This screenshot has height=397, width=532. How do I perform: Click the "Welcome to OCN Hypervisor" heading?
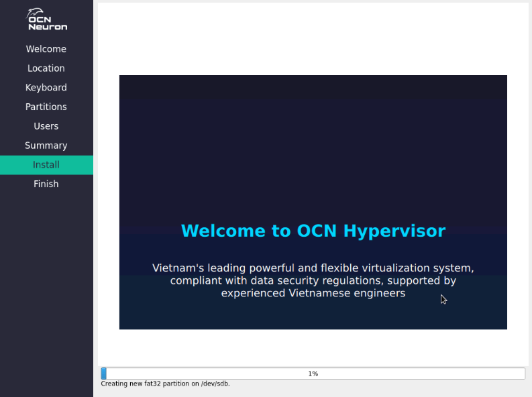coord(313,231)
